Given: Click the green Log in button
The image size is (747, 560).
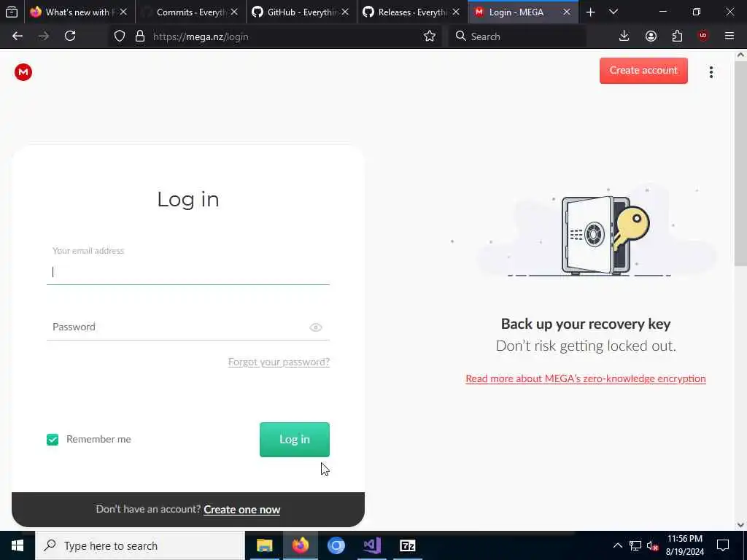Looking at the screenshot, I should pos(295,440).
